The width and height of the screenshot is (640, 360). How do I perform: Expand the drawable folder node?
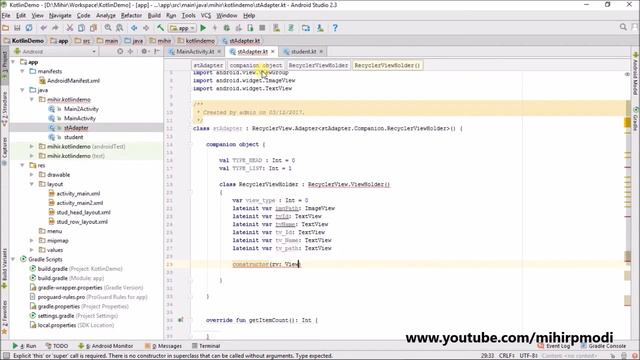pos(32,175)
